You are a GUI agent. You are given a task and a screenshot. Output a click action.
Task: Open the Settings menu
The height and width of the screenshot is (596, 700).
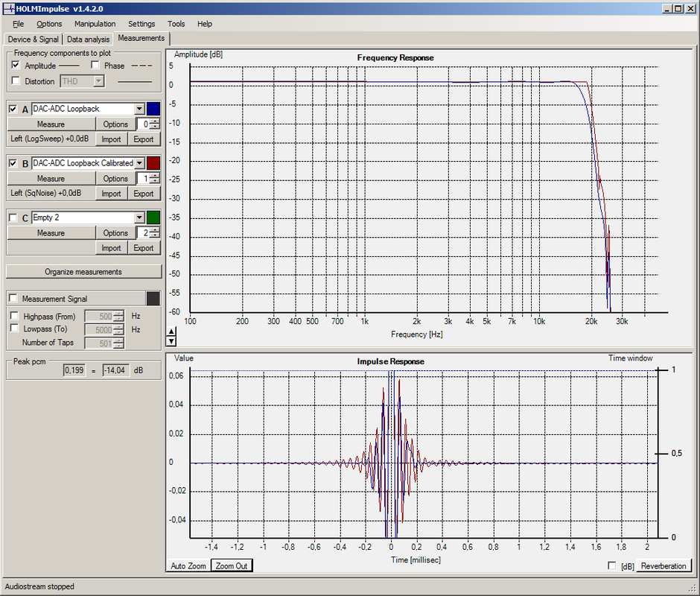coord(141,24)
